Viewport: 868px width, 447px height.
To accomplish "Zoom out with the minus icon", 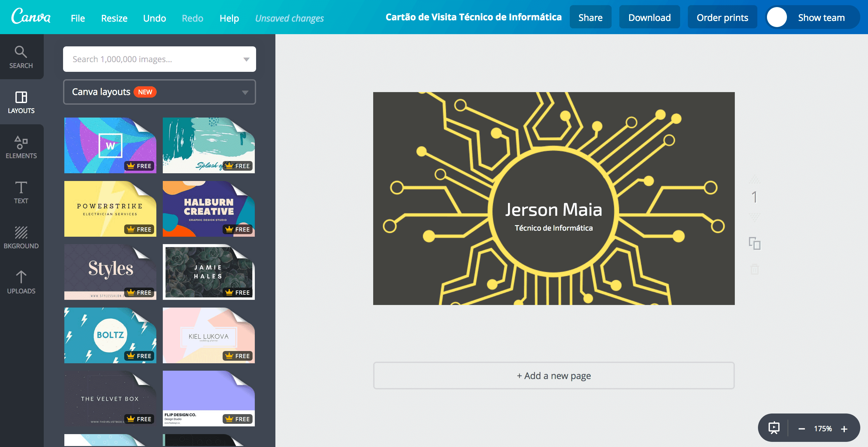I will click(x=802, y=429).
